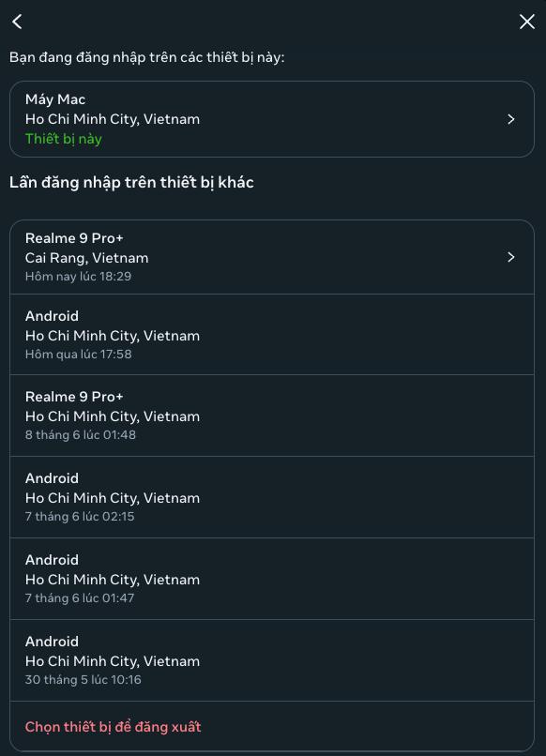Screen dimensions: 546x756
Task: Click the Bạn đang đăng nhập header text
Action: click(x=146, y=57)
